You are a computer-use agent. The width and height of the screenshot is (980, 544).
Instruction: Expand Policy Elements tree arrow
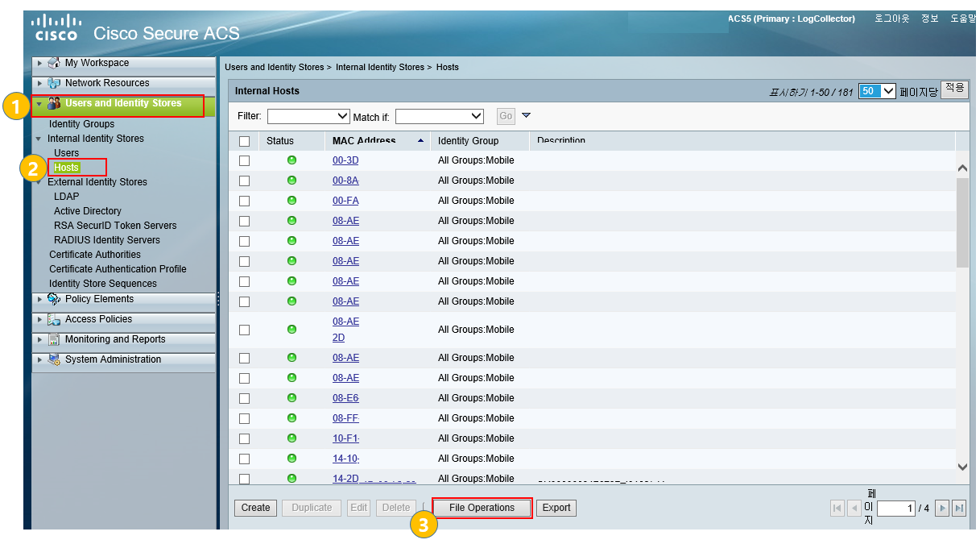(x=39, y=299)
